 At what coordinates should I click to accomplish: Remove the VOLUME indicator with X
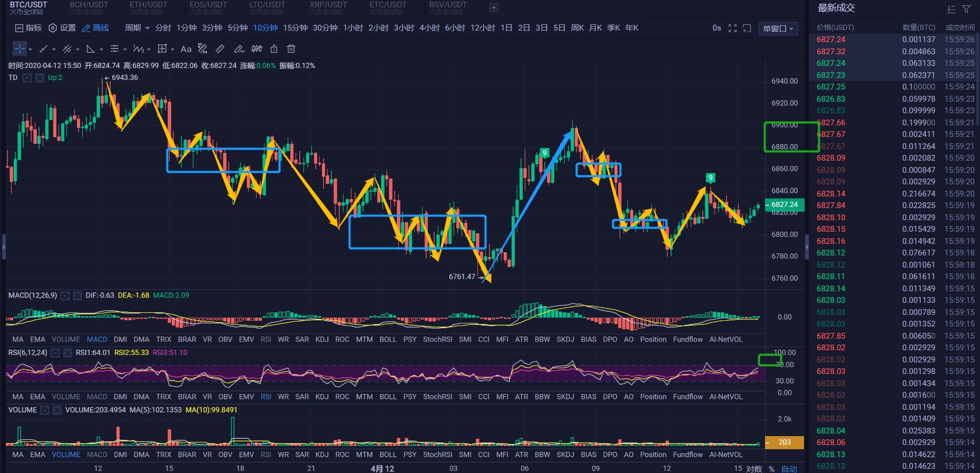57,410
